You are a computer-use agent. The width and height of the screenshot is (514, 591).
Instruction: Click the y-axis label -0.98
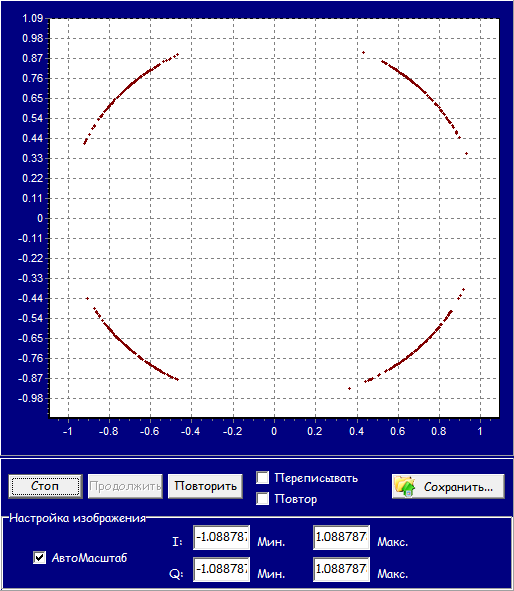click(31, 398)
